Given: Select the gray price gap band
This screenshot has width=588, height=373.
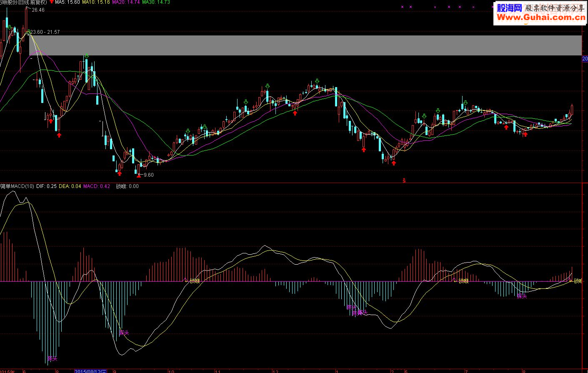Looking at the screenshot, I should (x=305, y=45).
